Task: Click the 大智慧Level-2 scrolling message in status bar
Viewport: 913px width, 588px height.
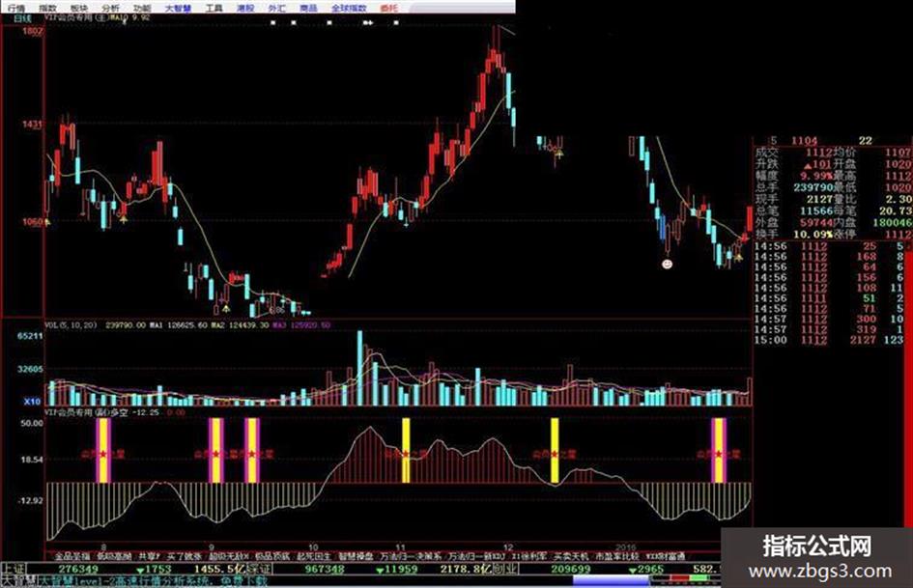Action: pos(153,581)
